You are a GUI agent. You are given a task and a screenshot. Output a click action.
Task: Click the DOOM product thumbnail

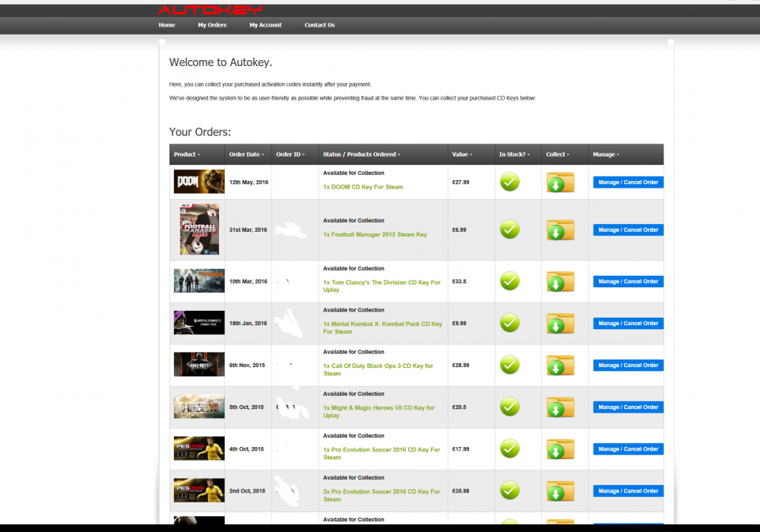click(x=199, y=182)
